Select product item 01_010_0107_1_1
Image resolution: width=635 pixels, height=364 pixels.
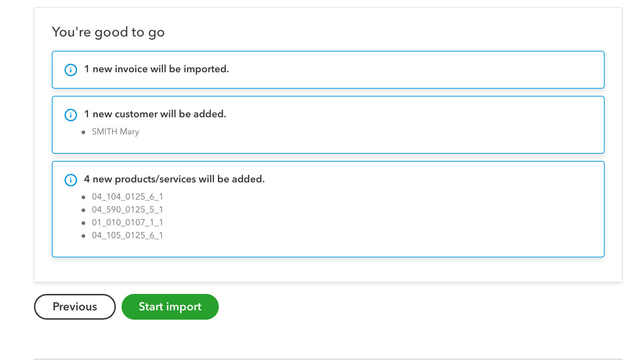[x=127, y=223]
